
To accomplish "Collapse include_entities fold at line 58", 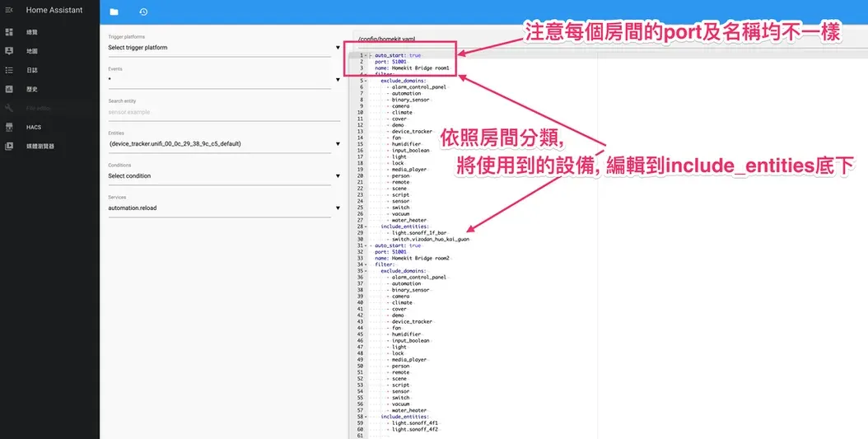I will (366, 416).
